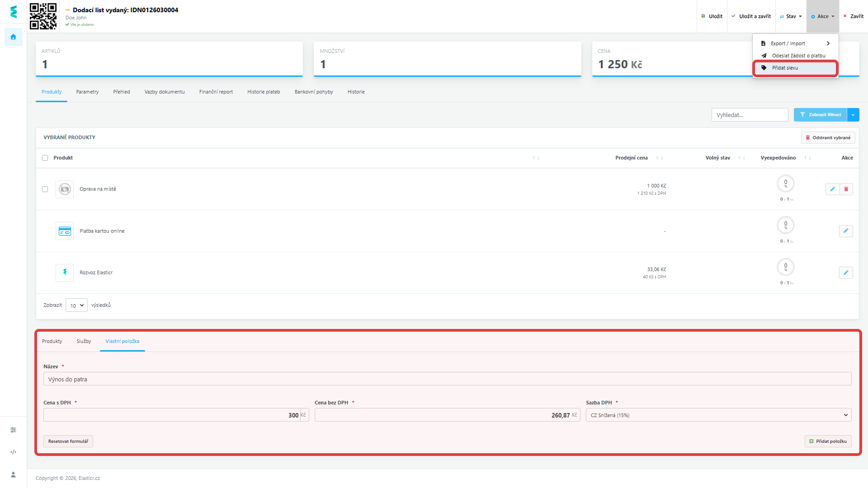Click the Přidat položku button
868x488 pixels.
coord(828,441)
